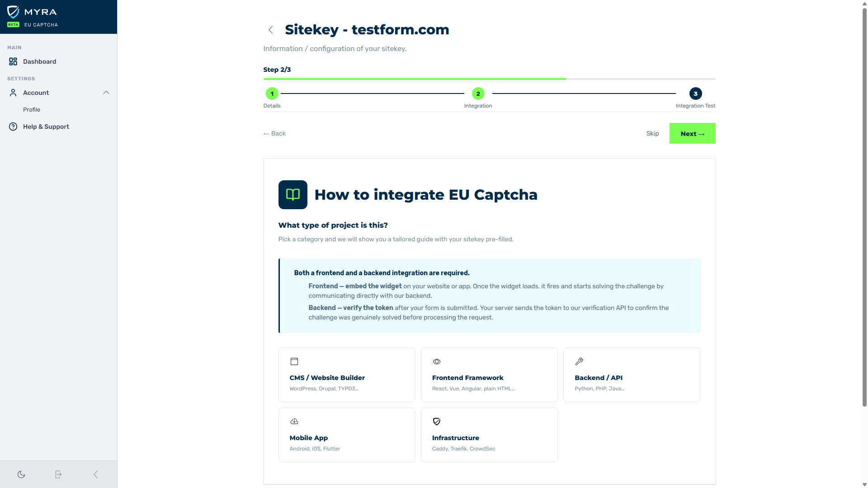The height and width of the screenshot is (488, 868).
Task: Click the Skip link
Action: coord(652,133)
